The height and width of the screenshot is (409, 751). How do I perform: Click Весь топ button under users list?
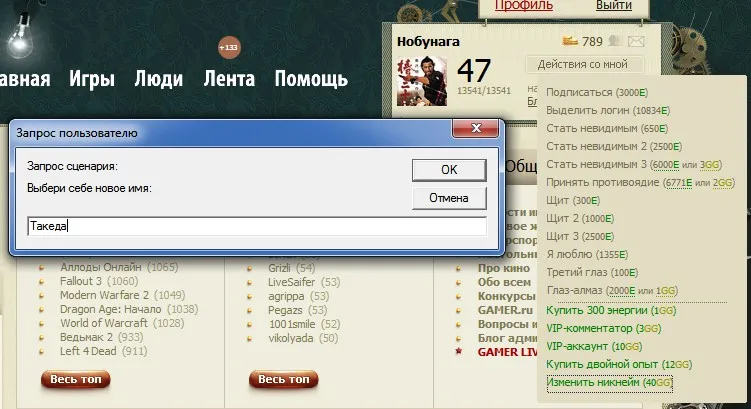[284, 379]
